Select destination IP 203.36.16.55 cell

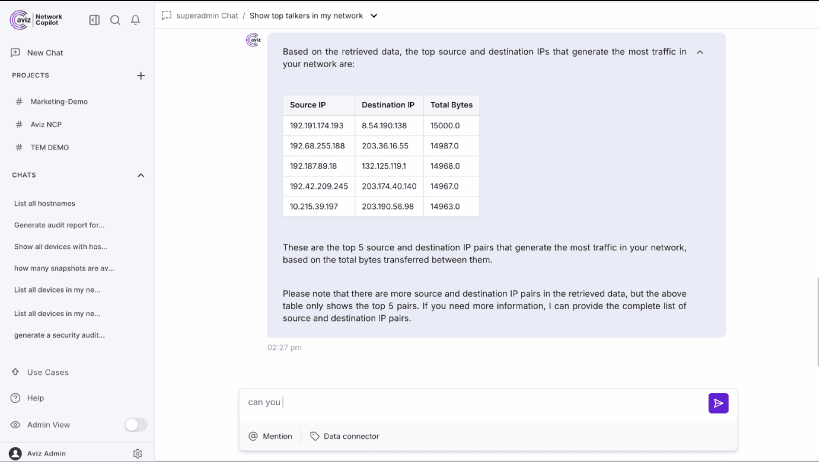pos(389,146)
